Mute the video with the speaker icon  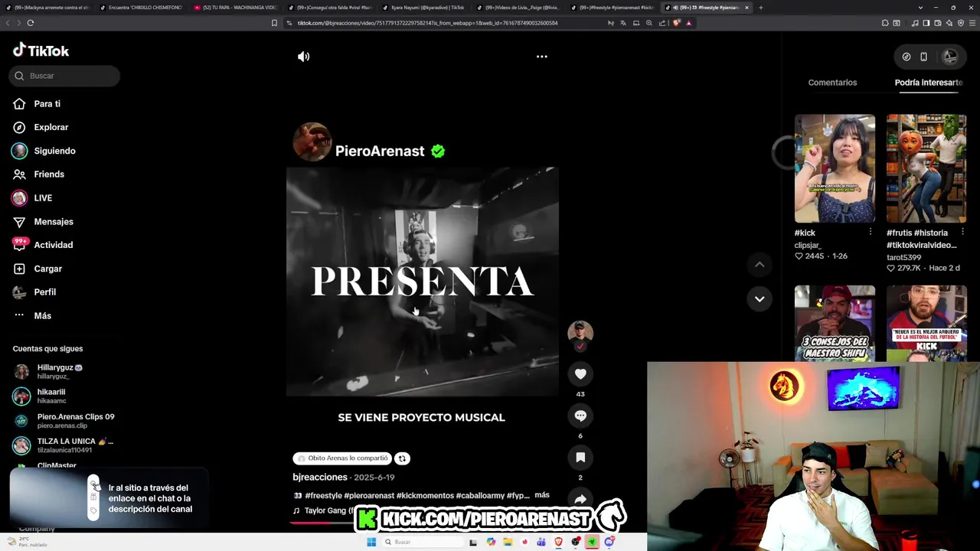[304, 57]
